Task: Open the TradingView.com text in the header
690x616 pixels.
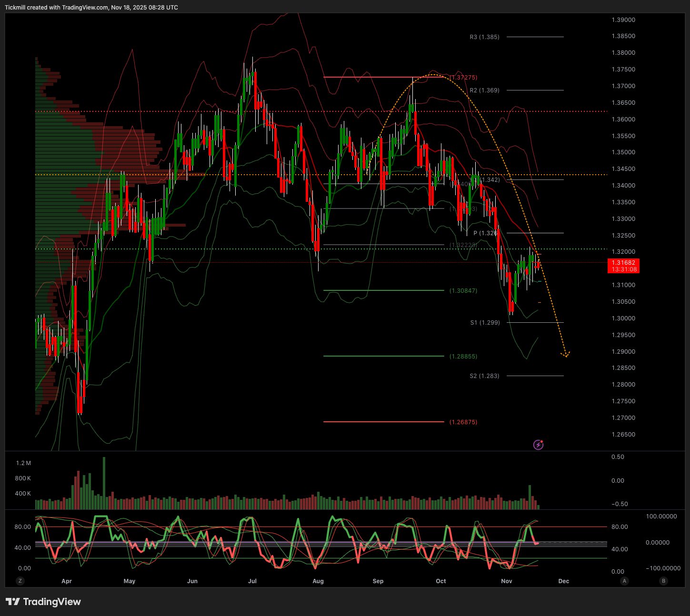Action: (x=85, y=8)
